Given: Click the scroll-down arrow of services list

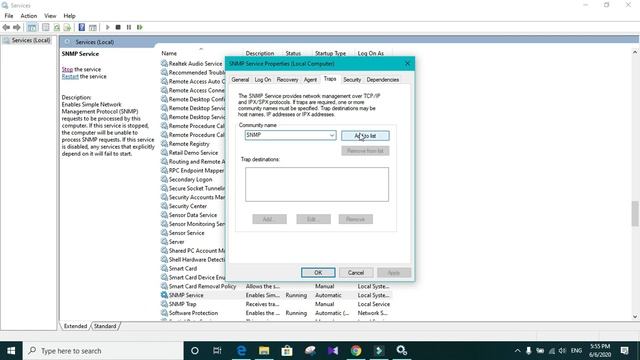Looking at the screenshot, I should coord(635,316).
